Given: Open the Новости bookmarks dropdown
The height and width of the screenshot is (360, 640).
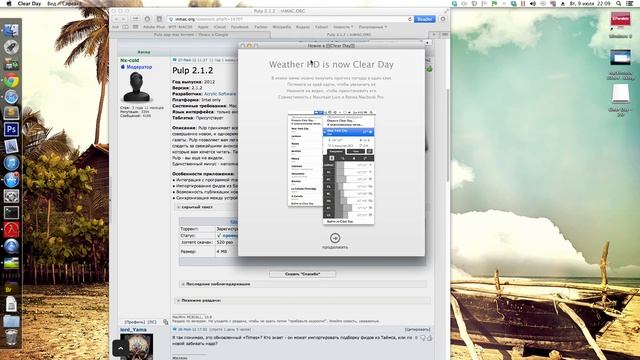Looking at the screenshot, I should [343, 27].
